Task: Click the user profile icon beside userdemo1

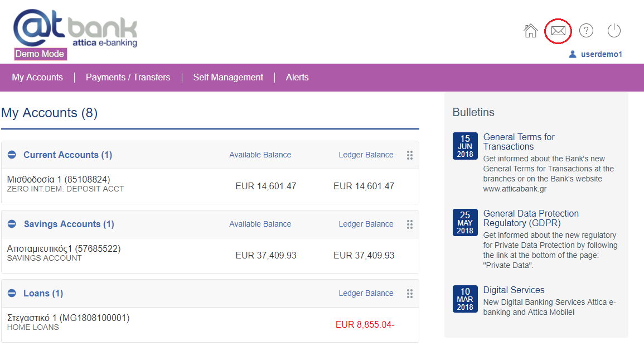Action: point(573,54)
